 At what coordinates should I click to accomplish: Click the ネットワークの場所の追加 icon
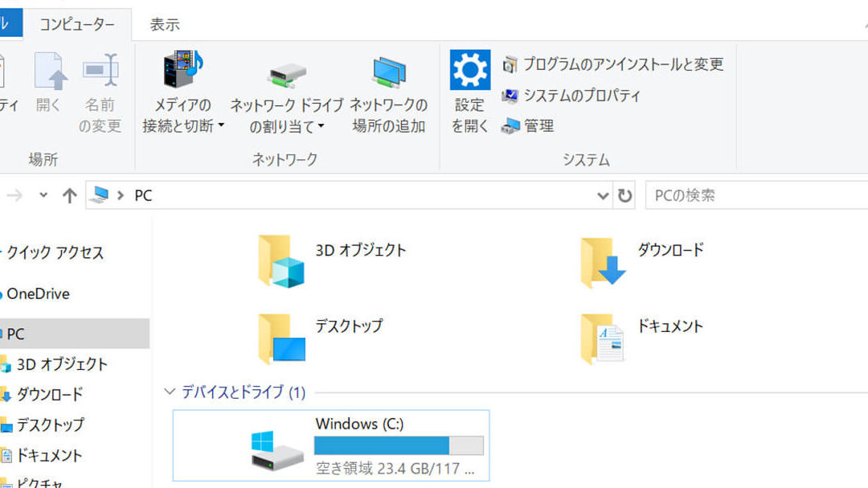pyautogui.click(x=389, y=74)
